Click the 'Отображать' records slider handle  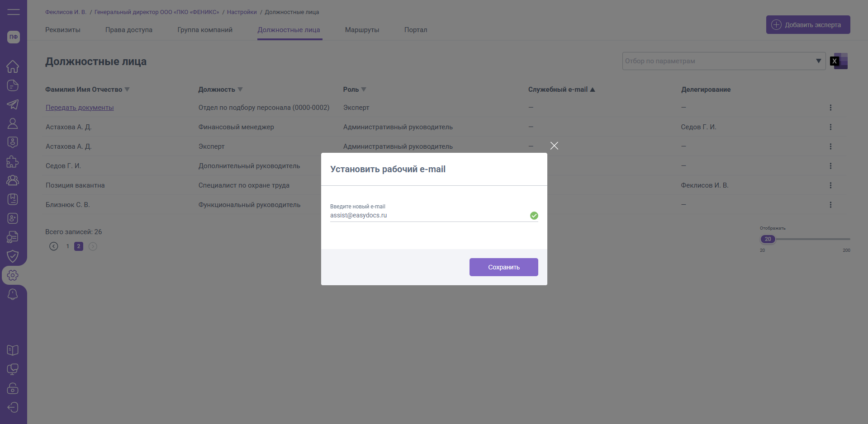(768, 239)
